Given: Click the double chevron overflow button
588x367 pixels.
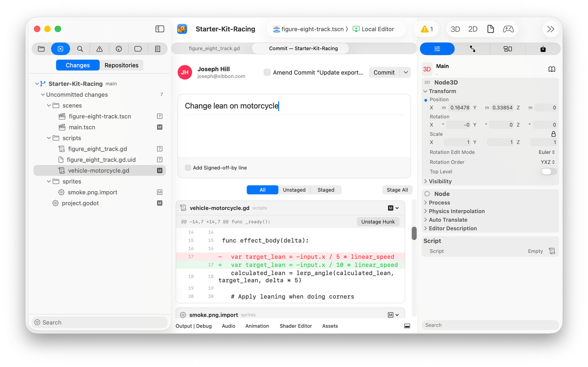Looking at the screenshot, I should [551, 29].
